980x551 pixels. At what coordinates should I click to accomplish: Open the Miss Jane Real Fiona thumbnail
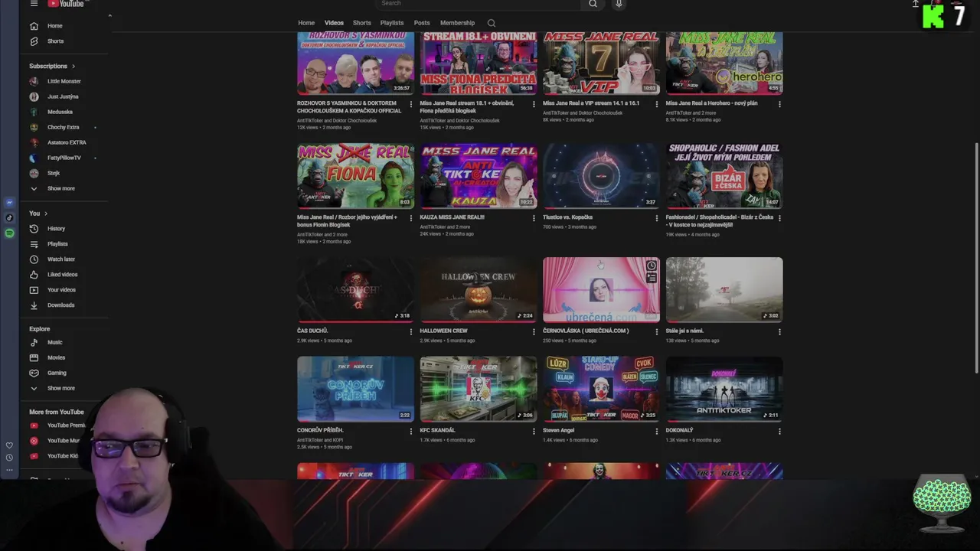[x=355, y=175]
